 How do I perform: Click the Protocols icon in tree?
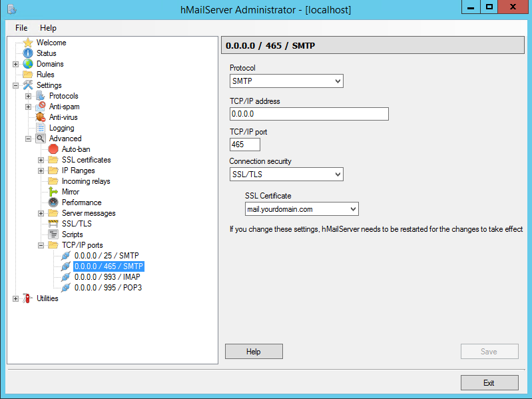[41, 96]
